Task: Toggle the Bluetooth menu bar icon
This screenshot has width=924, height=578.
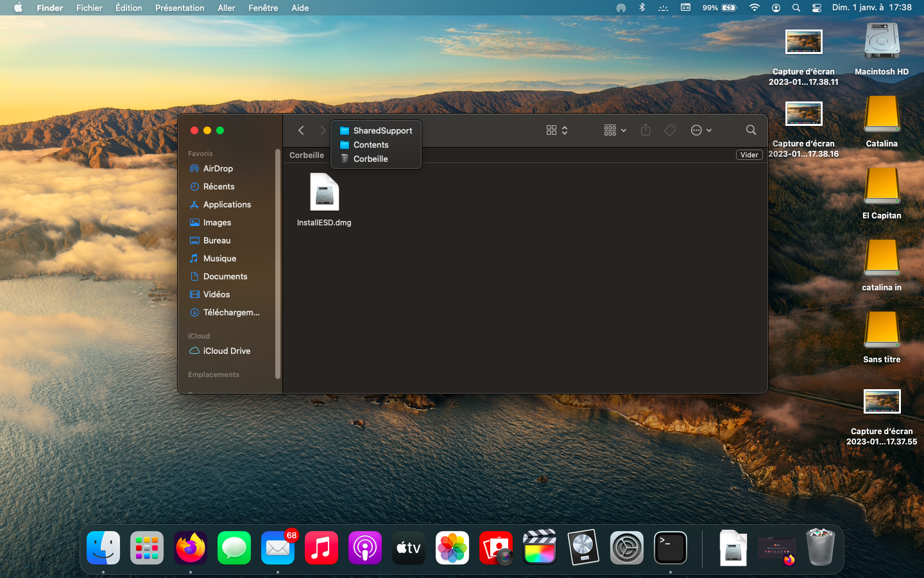Action: (642, 8)
